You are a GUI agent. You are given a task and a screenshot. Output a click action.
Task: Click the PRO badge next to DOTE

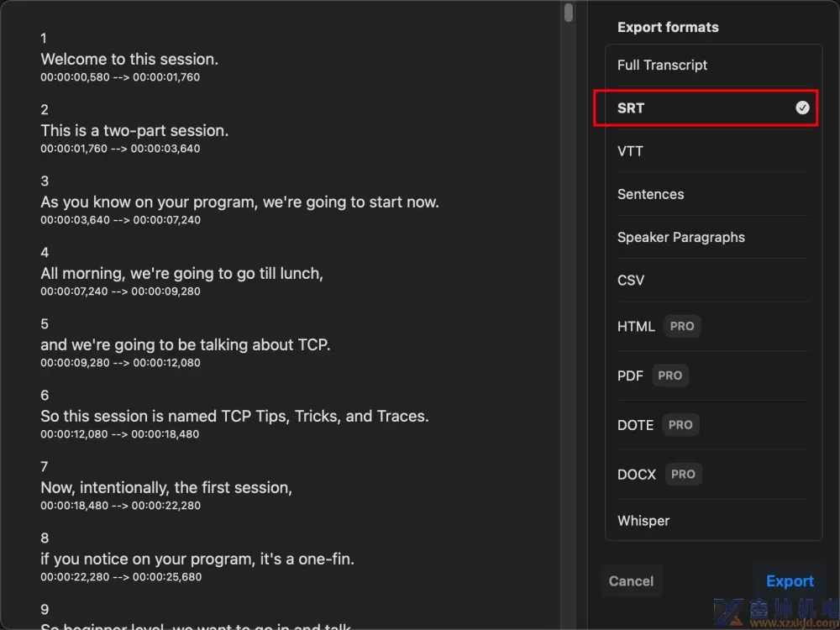[680, 425]
